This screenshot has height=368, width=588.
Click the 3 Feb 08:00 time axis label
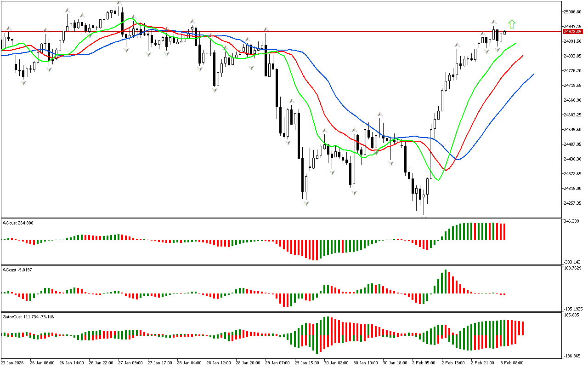(x=512, y=362)
